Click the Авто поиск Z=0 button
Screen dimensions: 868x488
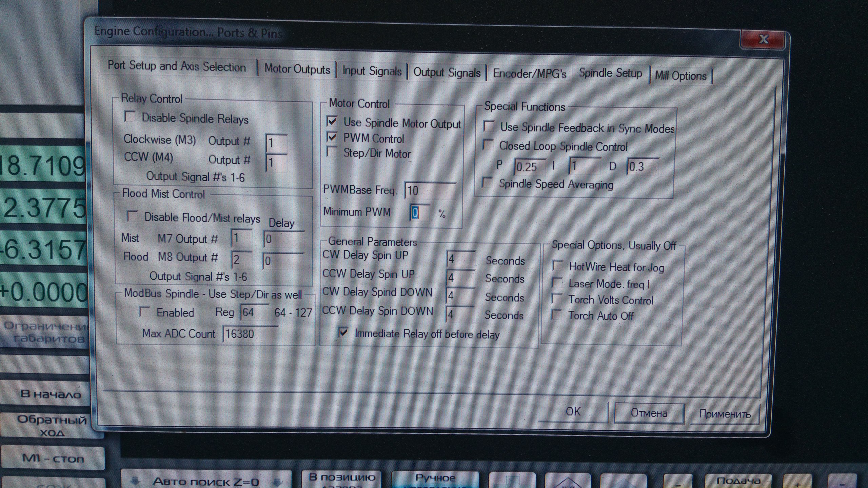click(x=206, y=481)
